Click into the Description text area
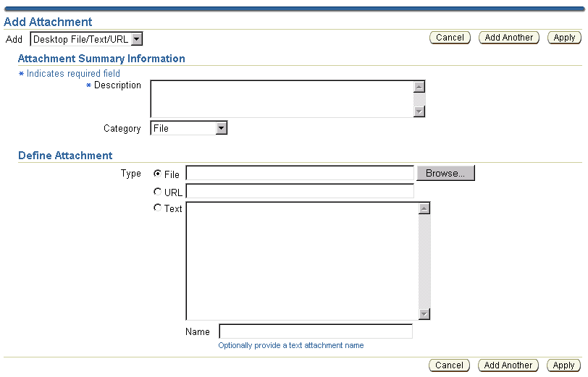Screen dimensions: 588x377 click(x=282, y=99)
